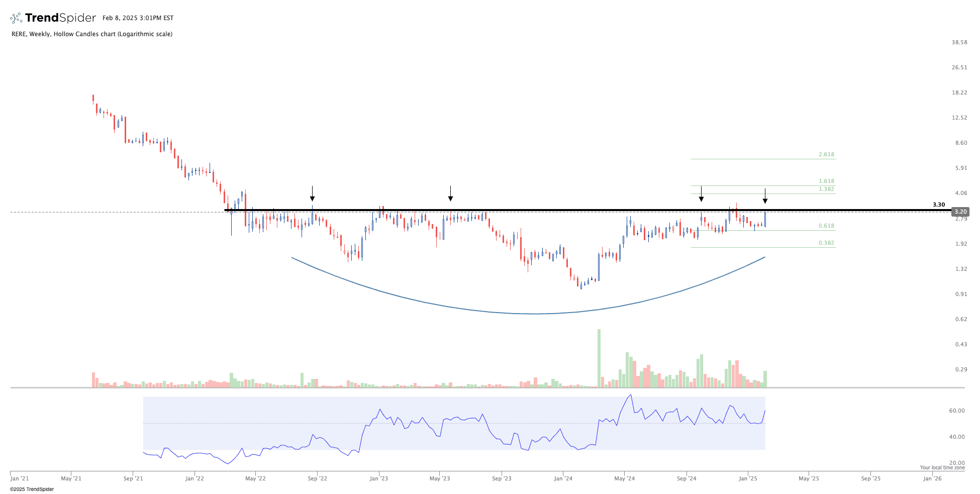Screen dimensions: 980x494
Task: Click the 1.382 Fibonacci level label
Action: [x=826, y=189]
